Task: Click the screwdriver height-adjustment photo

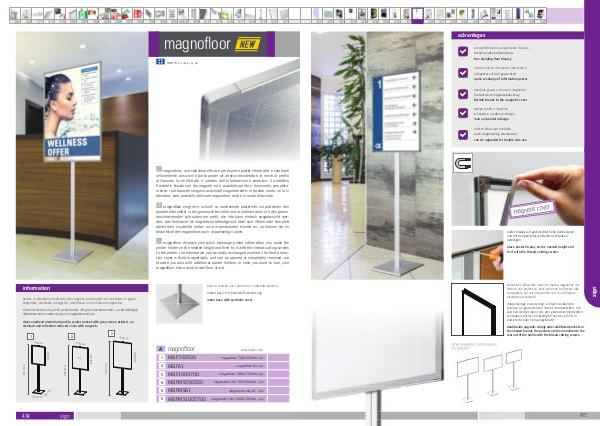Action: (477, 255)
